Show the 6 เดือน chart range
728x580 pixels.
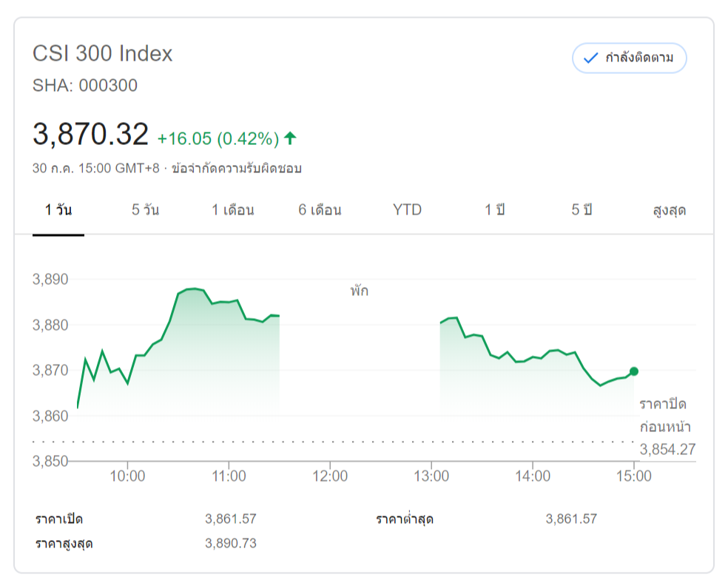[x=320, y=210]
